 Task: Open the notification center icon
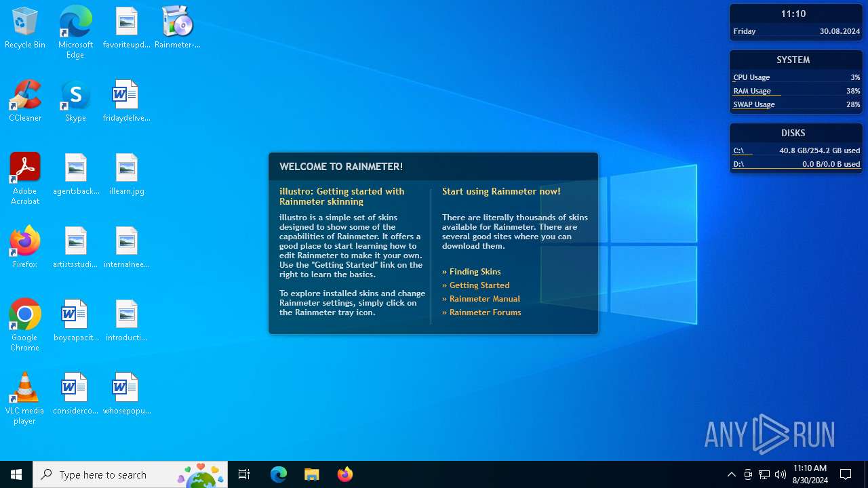click(x=846, y=474)
